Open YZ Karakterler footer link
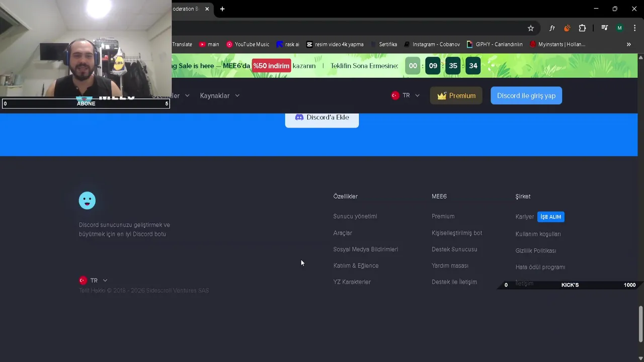The height and width of the screenshot is (362, 644). [x=352, y=282]
